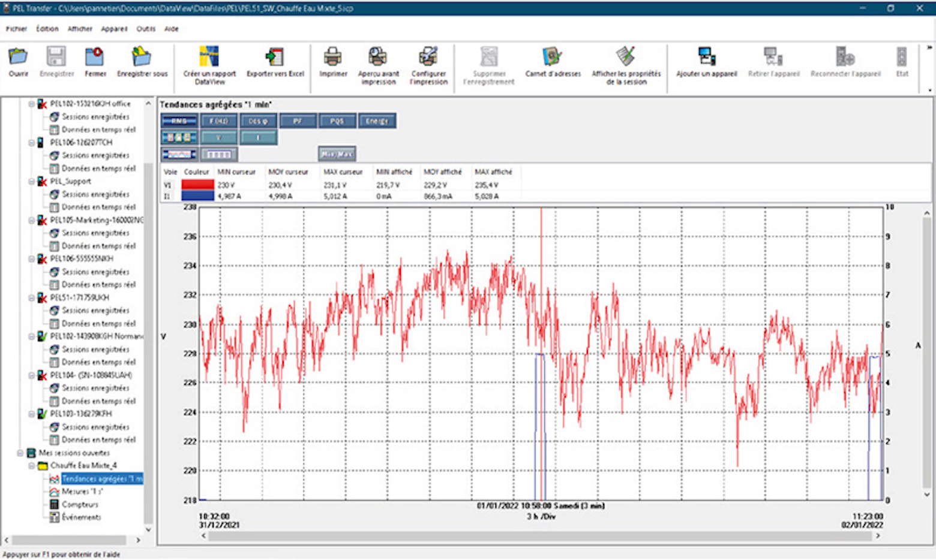Click the chart horizontal scrollbar
Image resolution: width=936 pixels, height=560 pixels.
[x=540, y=536]
